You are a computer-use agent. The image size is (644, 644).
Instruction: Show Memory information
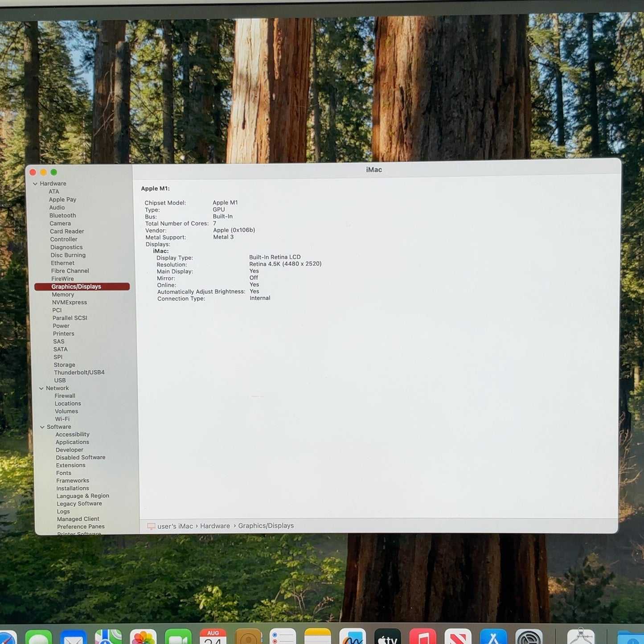(63, 295)
